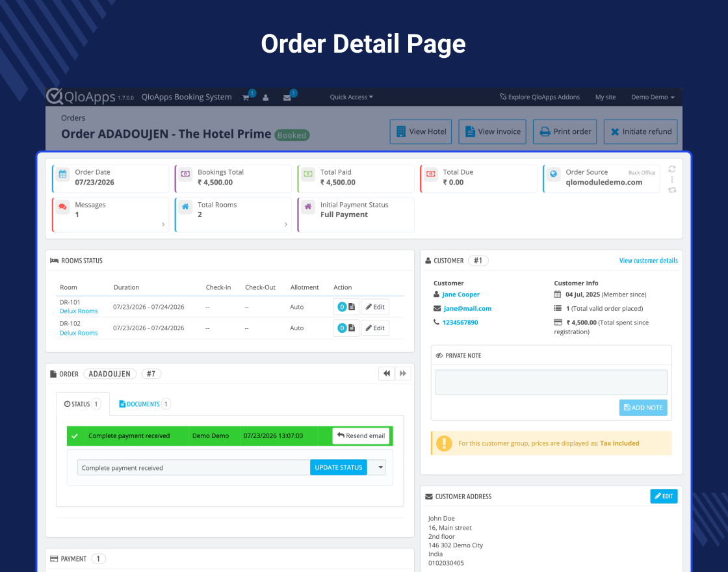
Task: Switch to the Documents tab
Action: pyautogui.click(x=145, y=404)
